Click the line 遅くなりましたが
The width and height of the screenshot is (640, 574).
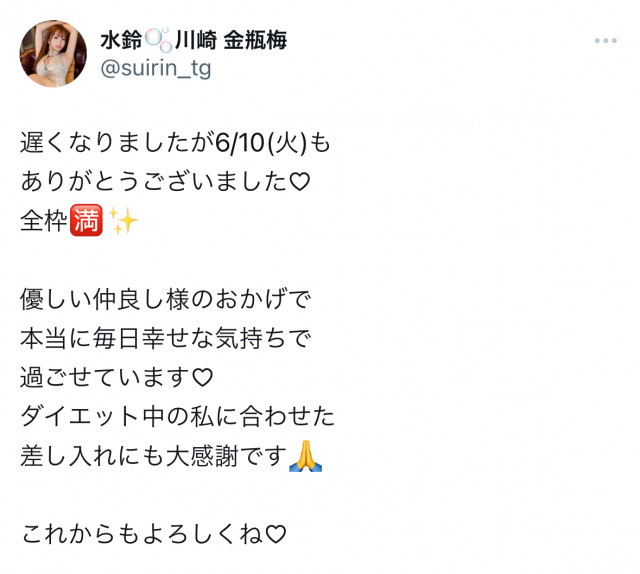coord(118,143)
